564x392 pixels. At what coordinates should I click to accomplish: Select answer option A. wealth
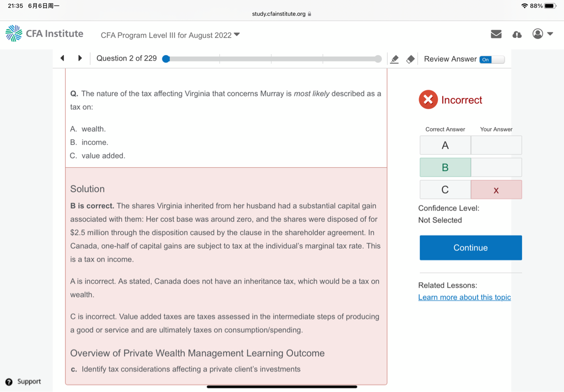coord(93,129)
